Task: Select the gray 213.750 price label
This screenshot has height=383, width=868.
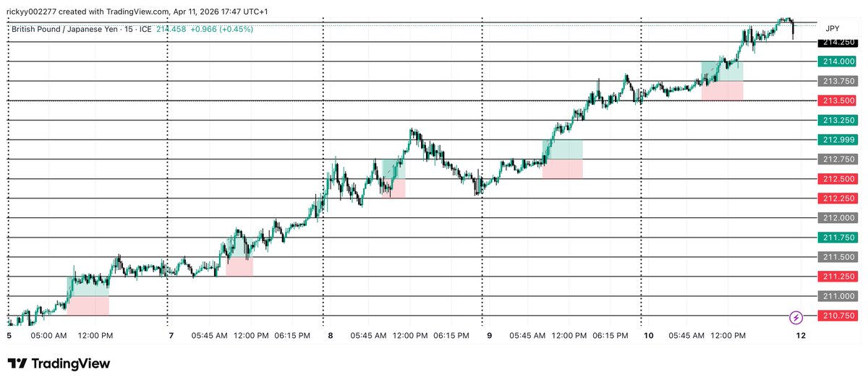Action: pyautogui.click(x=837, y=81)
